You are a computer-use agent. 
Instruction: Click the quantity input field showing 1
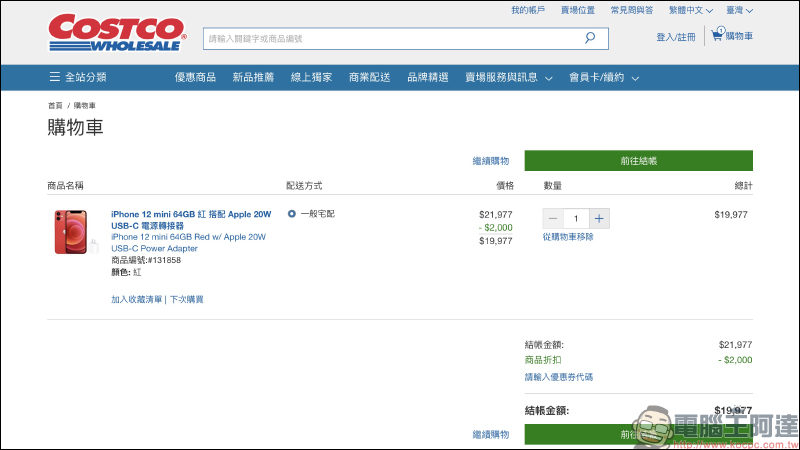pos(576,218)
